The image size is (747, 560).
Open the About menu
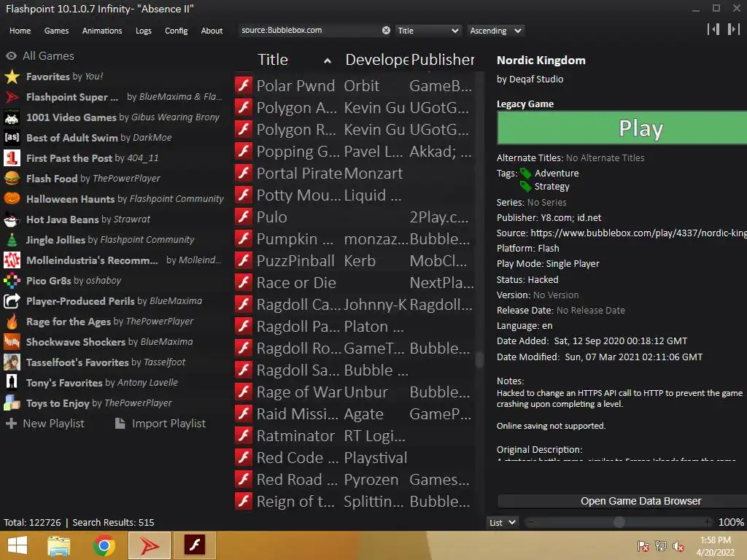pos(212,31)
